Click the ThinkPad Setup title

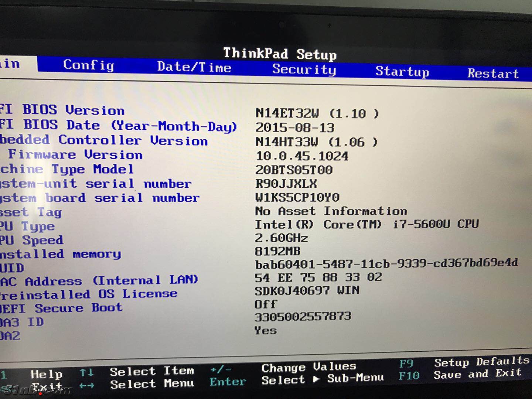click(x=280, y=54)
